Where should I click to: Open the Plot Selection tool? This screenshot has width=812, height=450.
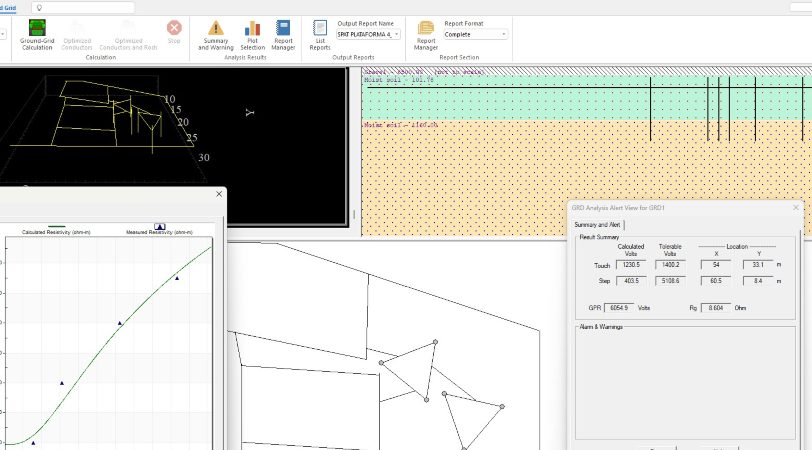coord(252,34)
